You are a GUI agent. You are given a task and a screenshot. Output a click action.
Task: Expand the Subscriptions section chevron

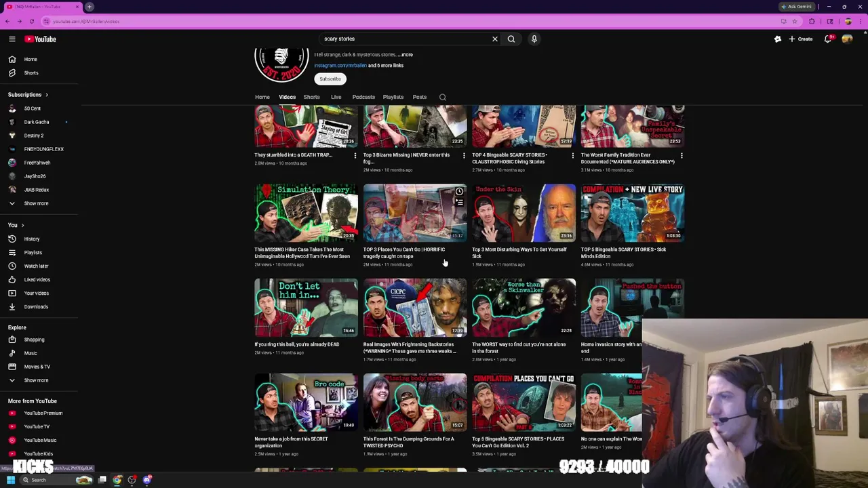pyautogui.click(x=46, y=95)
